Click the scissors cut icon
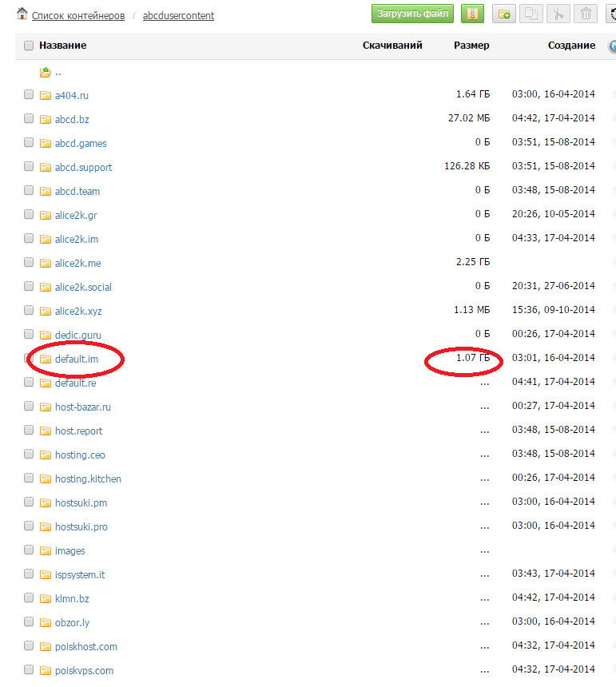 click(x=558, y=14)
